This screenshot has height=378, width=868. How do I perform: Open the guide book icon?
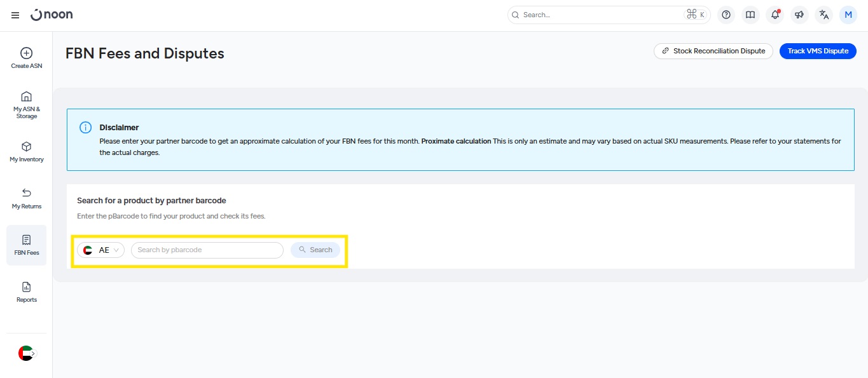(x=750, y=15)
